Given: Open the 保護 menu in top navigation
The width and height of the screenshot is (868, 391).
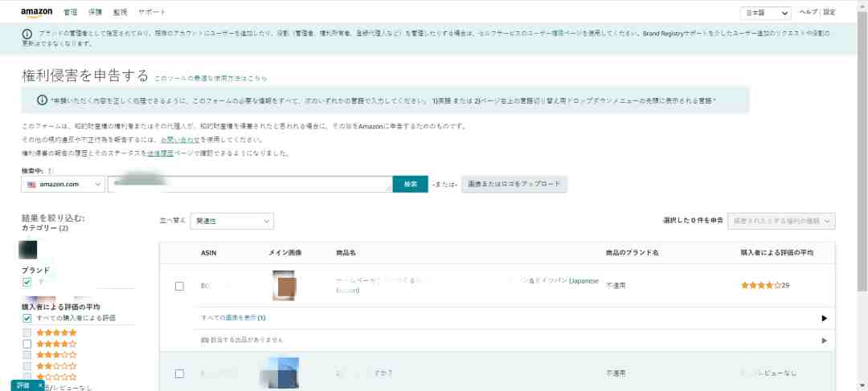Looking at the screenshot, I should [x=95, y=12].
